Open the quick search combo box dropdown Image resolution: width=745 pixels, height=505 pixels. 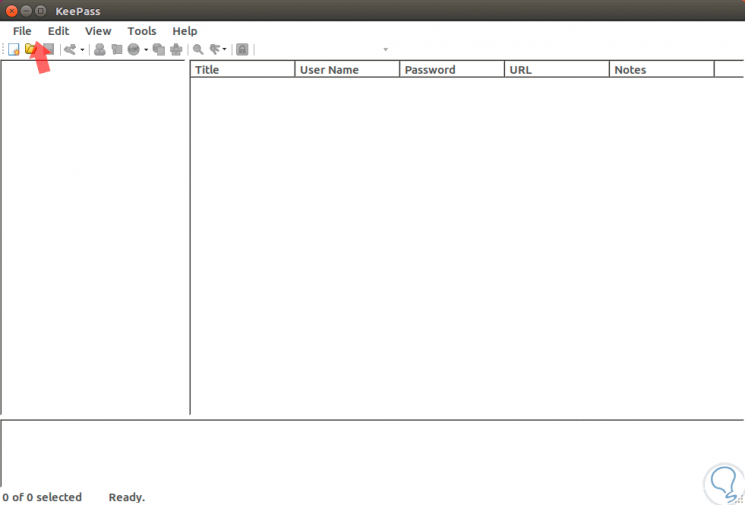click(x=385, y=49)
